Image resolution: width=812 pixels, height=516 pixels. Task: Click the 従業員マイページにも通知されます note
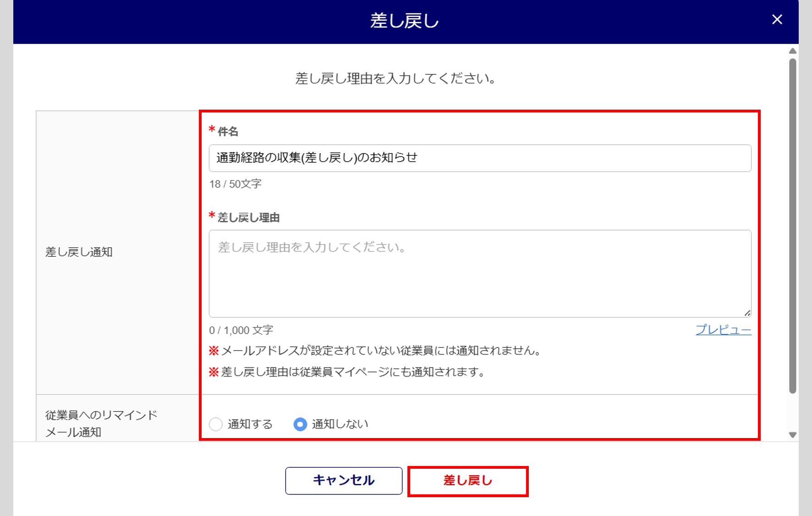(347, 372)
